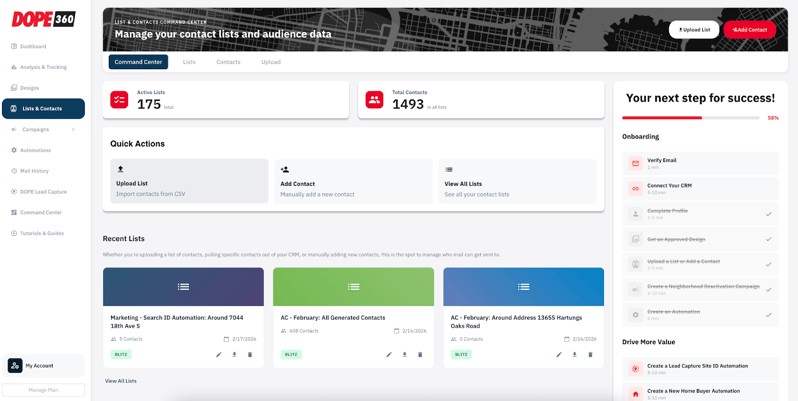
Task: Download the AC February All Generated Contacts list
Action: pyautogui.click(x=405, y=354)
